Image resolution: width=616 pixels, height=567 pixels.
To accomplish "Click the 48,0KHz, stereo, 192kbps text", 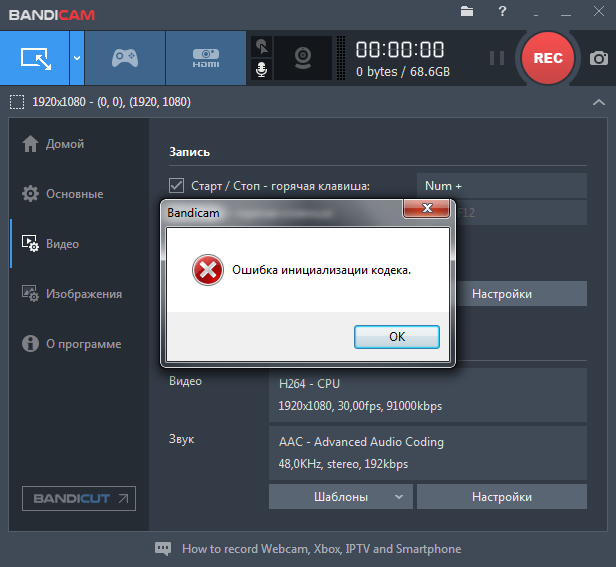I will click(x=343, y=464).
